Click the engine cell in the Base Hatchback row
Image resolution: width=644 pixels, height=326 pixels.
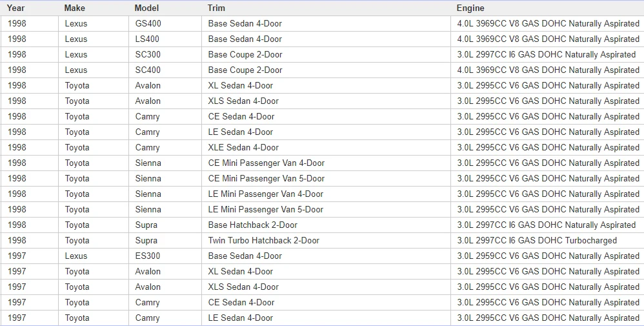pos(547,225)
